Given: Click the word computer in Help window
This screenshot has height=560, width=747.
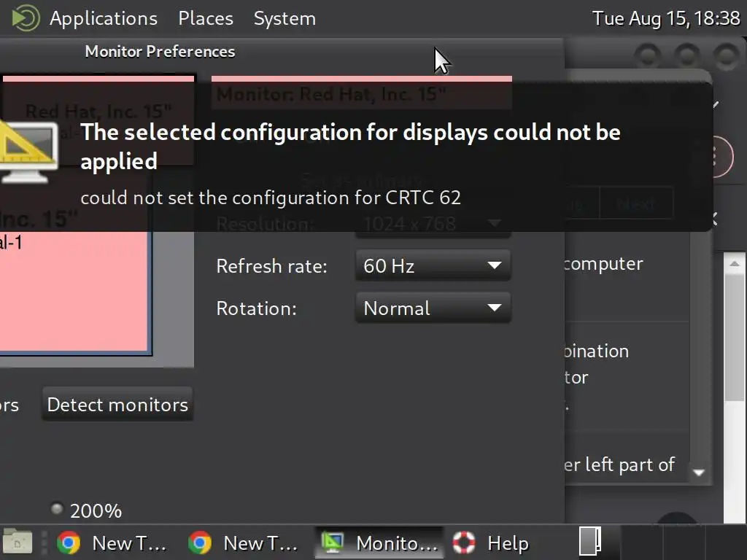Looking at the screenshot, I should click(603, 263).
